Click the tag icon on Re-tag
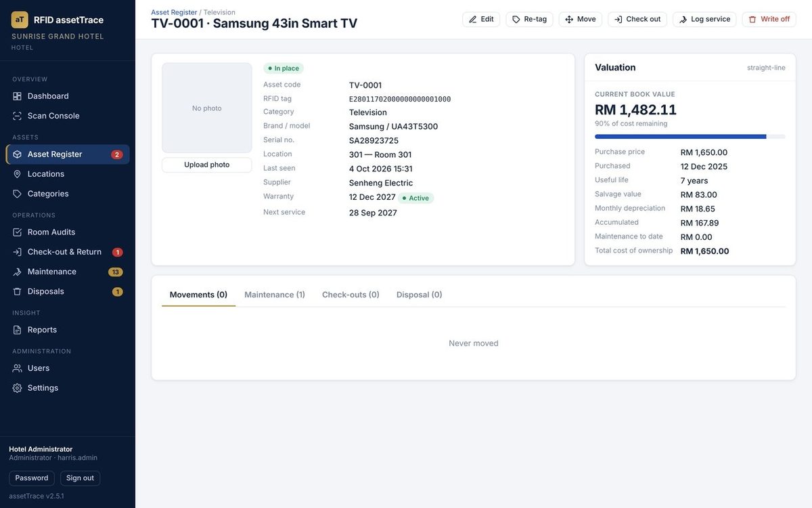812x508 pixels. click(516, 20)
